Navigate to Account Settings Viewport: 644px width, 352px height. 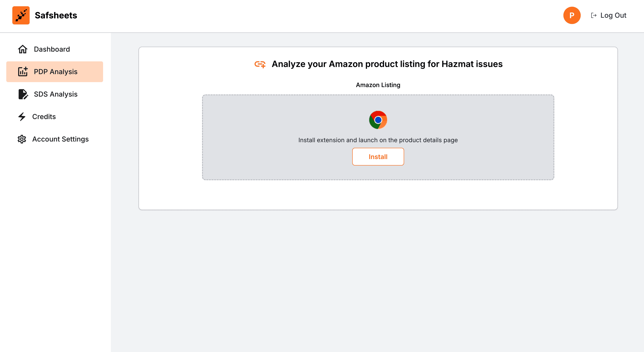(x=61, y=139)
